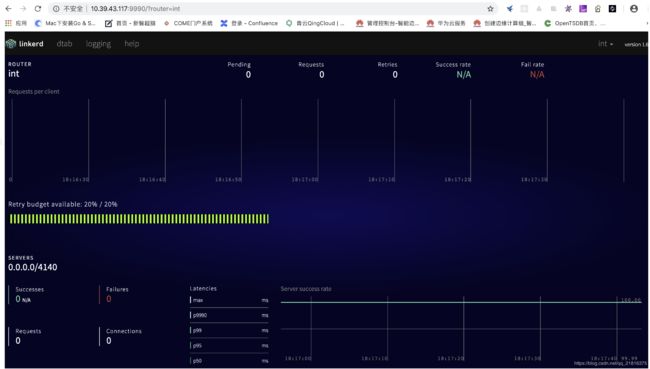Click the blue bird extension icon
The width and height of the screenshot is (650, 369).
509,9
